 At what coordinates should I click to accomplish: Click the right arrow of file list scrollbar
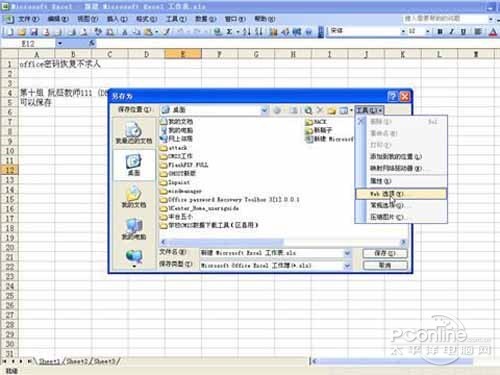(403, 242)
